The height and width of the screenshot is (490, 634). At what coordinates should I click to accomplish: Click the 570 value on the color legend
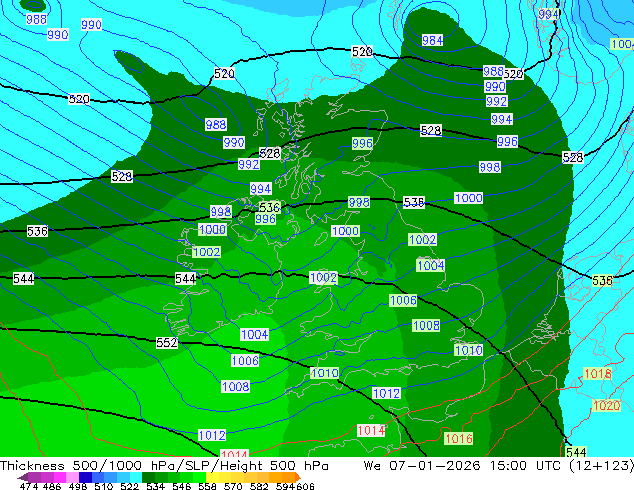[x=233, y=486]
